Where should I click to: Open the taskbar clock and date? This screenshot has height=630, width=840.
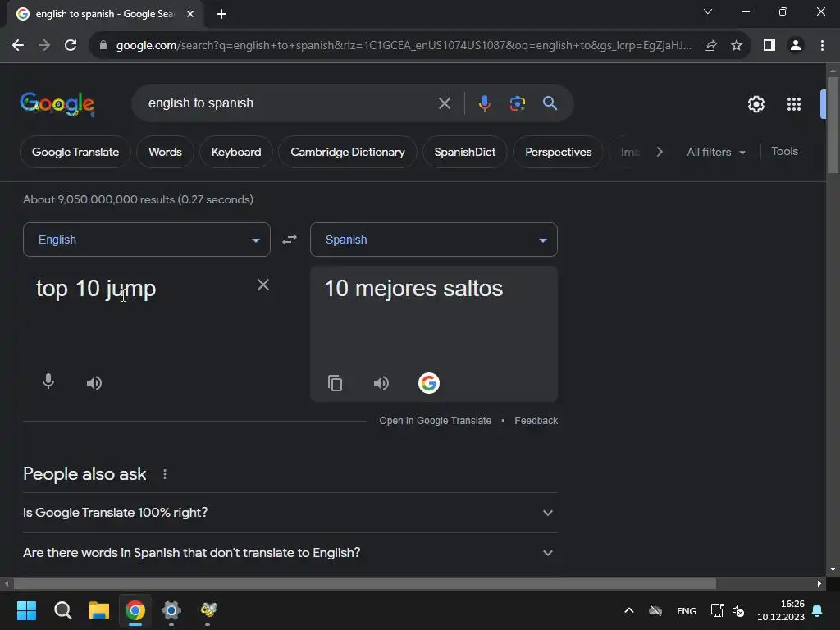pyautogui.click(x=781, y=610)
